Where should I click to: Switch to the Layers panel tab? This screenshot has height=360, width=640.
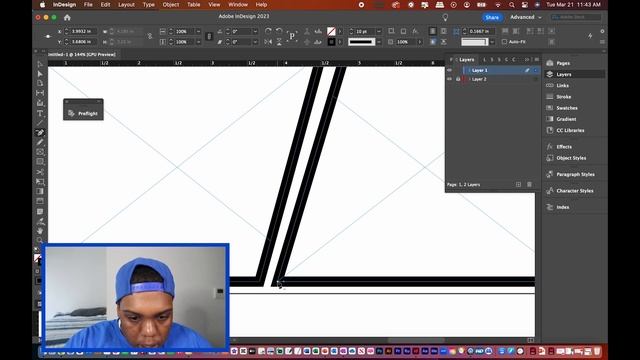(x=467, y=60)
